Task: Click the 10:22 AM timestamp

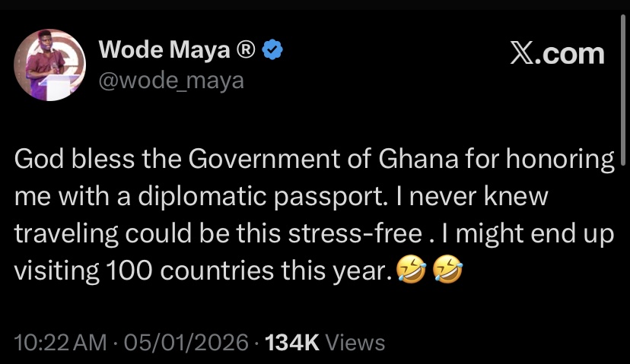Action: [x=61, y=343]
